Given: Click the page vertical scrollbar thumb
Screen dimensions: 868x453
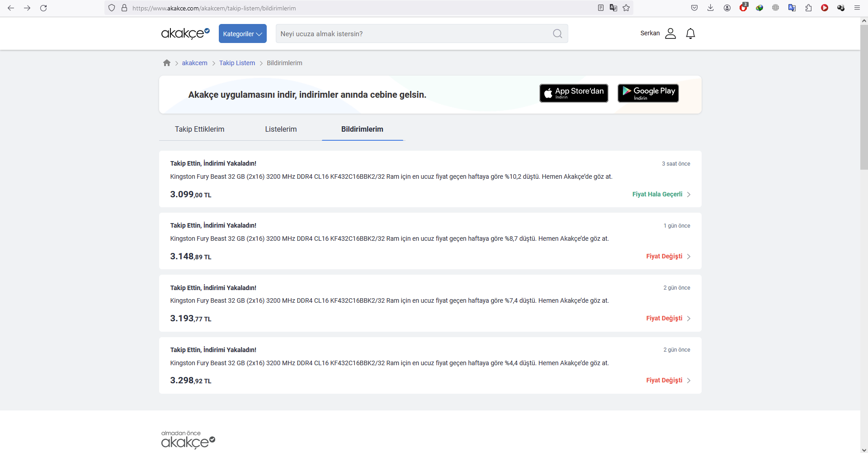Looking at the screenshot, I should coord(864,97).
